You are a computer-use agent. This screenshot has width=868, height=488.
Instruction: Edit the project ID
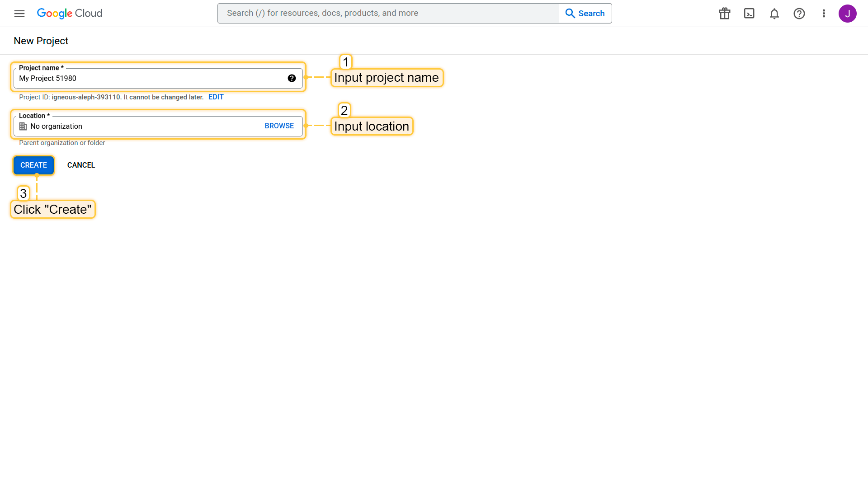pos(216,97)
